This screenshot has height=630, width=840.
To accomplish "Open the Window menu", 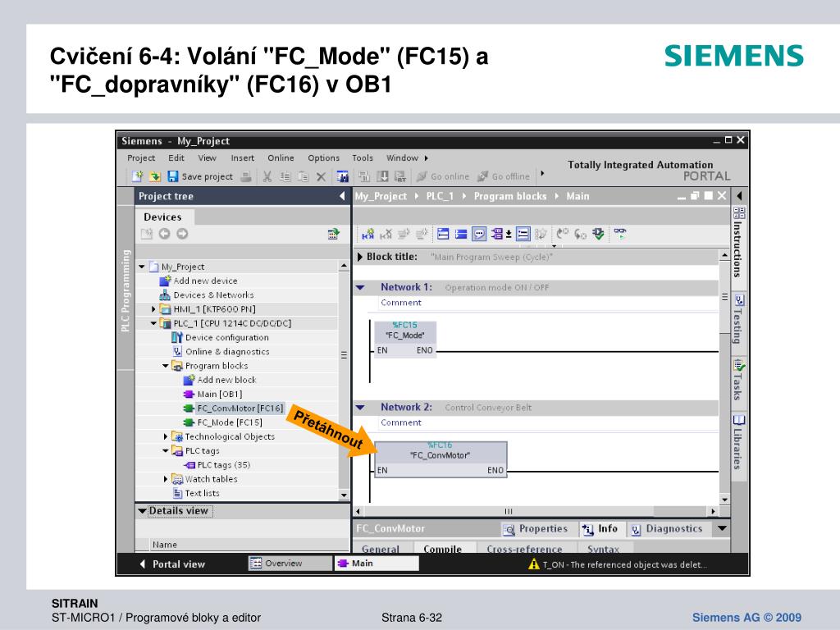I will point(402,158).
